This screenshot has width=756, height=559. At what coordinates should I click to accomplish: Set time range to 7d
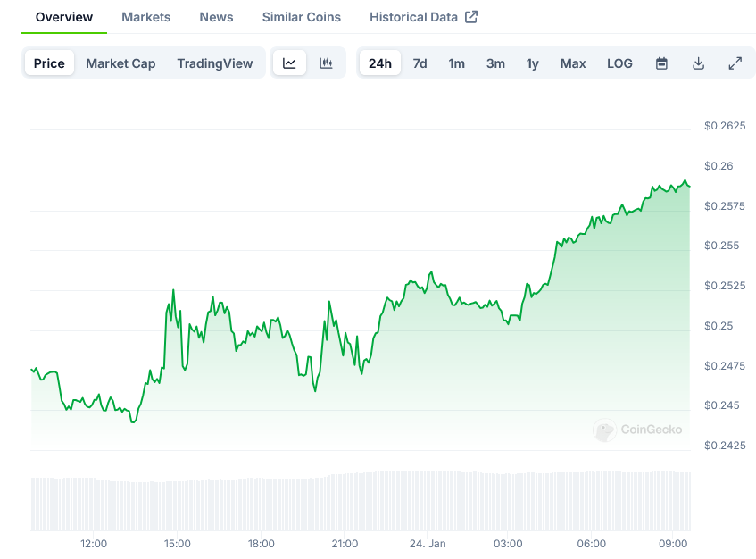420,63
